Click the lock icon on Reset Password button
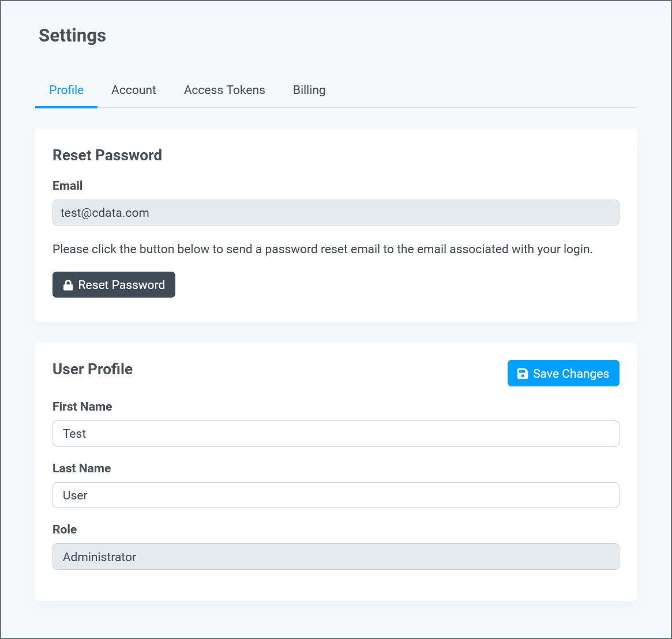The height and width of the screenshot is (639, 672). pos(68,285)
